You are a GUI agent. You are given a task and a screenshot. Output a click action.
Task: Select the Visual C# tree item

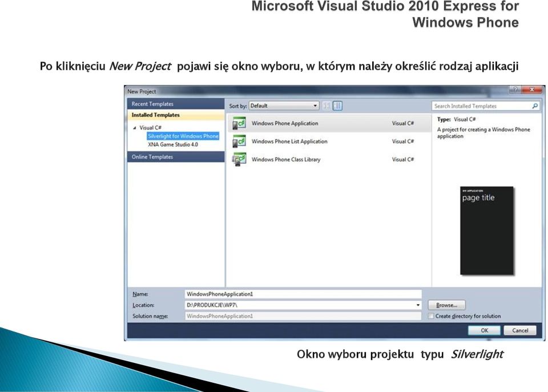click(x=150, y=127)
